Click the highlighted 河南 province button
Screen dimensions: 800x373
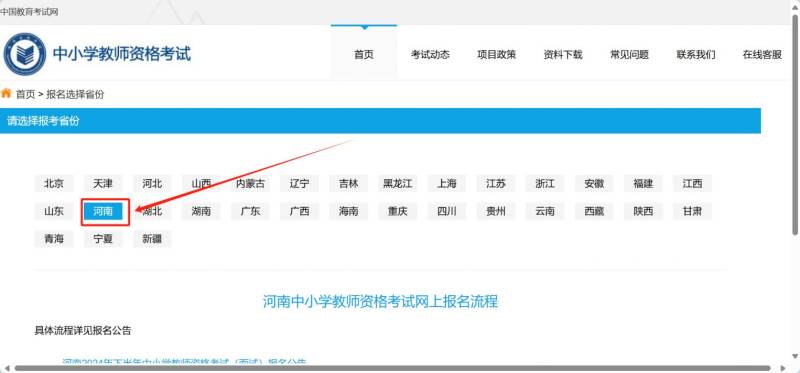coord(103,211)
